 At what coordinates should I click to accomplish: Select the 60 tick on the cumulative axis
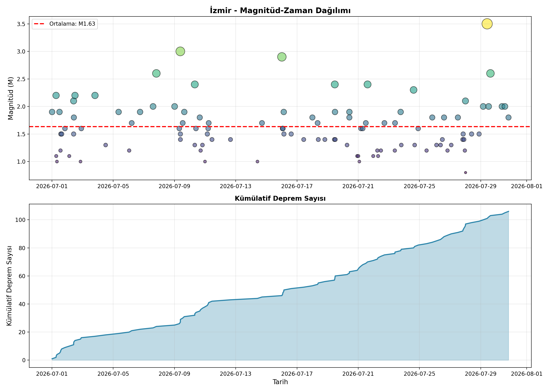coord(22,276)
